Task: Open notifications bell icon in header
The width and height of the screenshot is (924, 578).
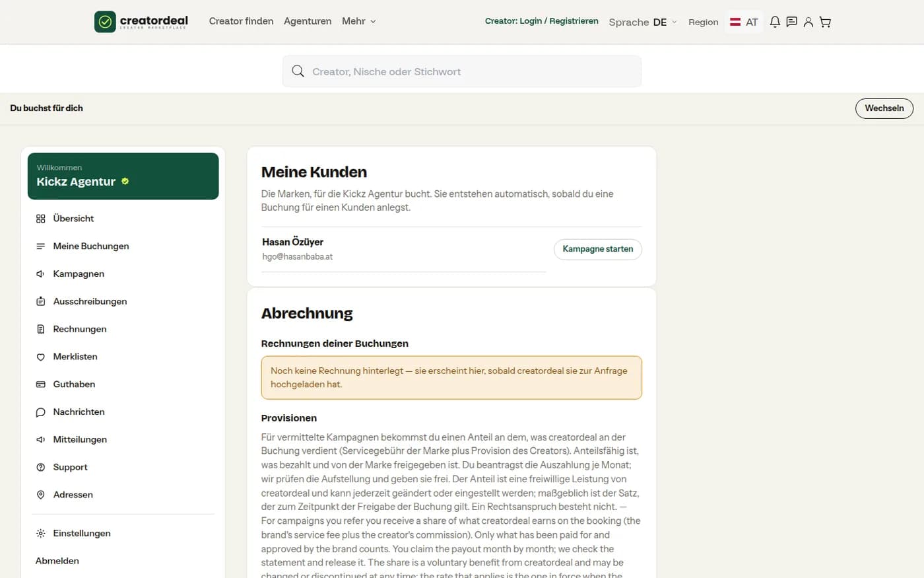Action: pyautogui.click(x=775, y=22)
